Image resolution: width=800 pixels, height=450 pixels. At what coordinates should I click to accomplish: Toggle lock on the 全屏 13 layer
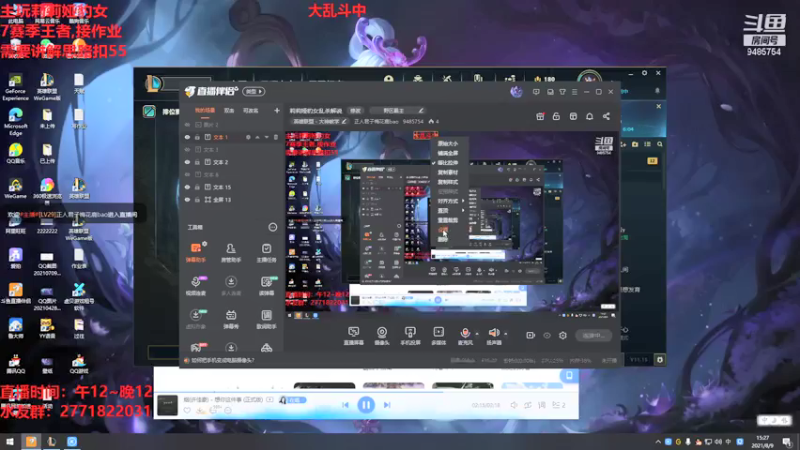point(197,199)
